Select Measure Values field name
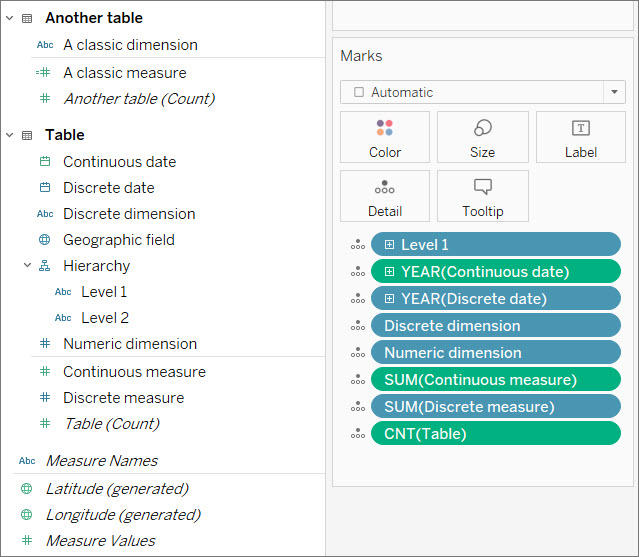639x557 pixels. click(x=100, y=541)
